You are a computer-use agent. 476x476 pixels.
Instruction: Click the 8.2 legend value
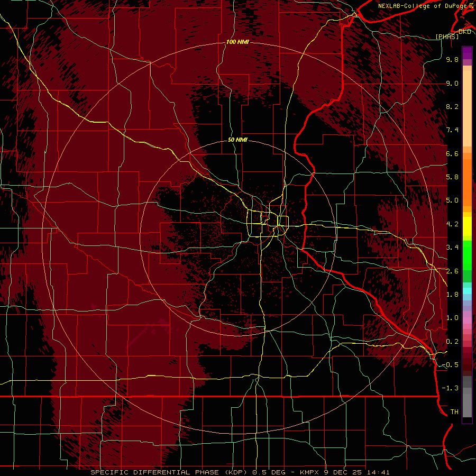pyautogui.click(x=452, y=106)
